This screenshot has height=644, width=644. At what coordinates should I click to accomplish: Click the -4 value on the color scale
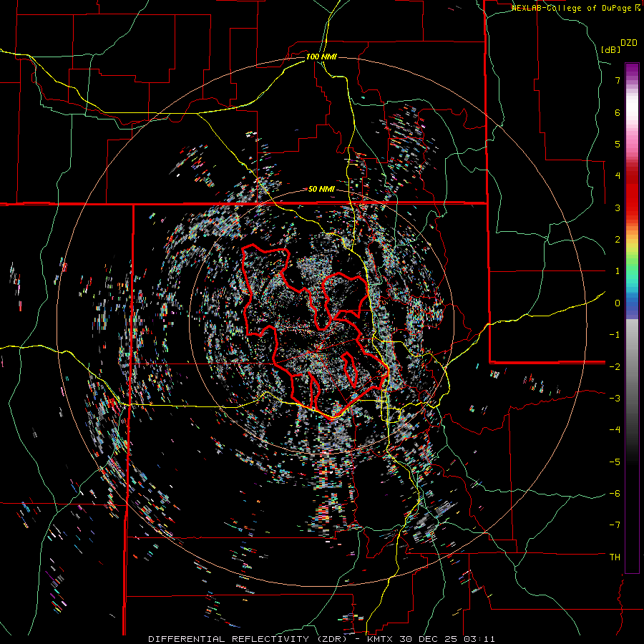[x=615, y=430]
